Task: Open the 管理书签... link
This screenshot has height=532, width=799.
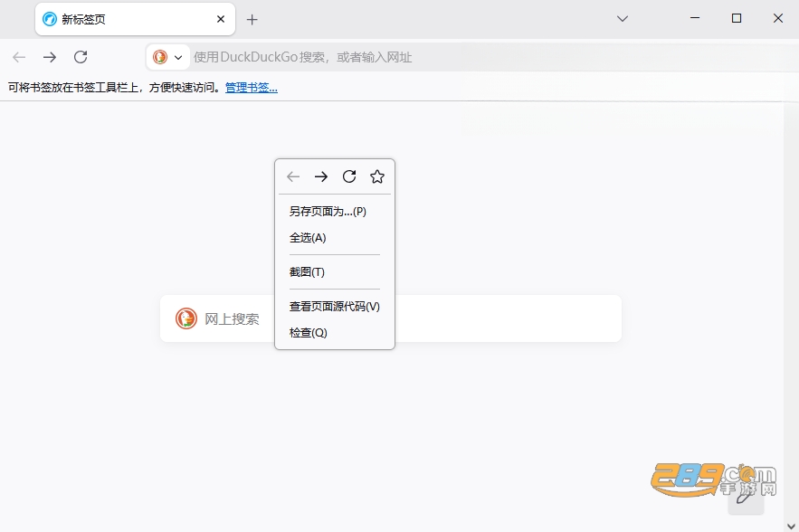Action: (x=252, y=88)
